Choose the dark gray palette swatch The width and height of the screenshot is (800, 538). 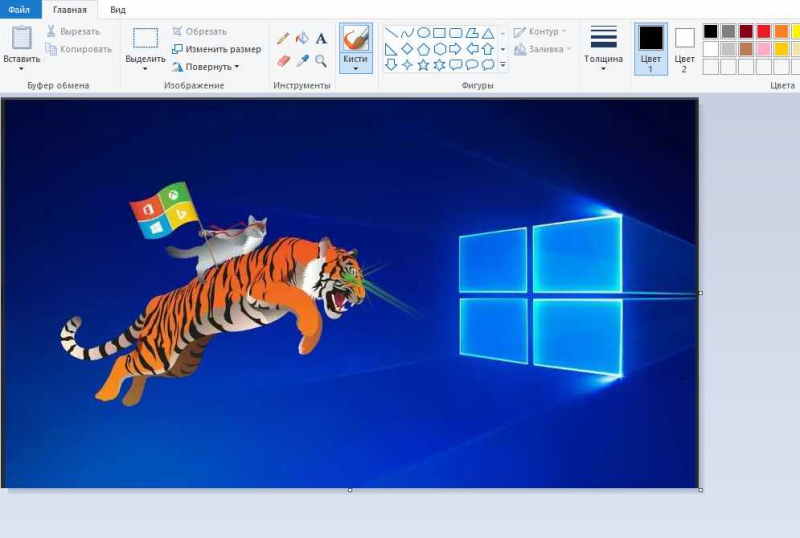(729, 32)
